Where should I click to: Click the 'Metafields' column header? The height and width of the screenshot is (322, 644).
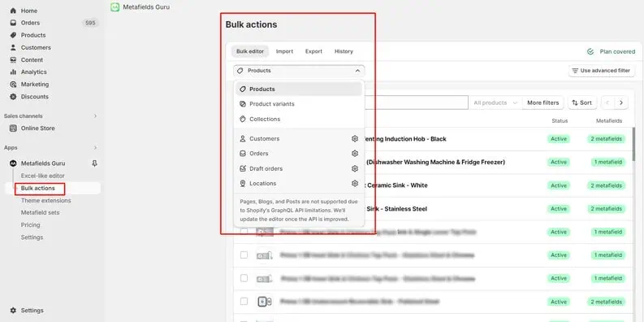tap(609, 121)
